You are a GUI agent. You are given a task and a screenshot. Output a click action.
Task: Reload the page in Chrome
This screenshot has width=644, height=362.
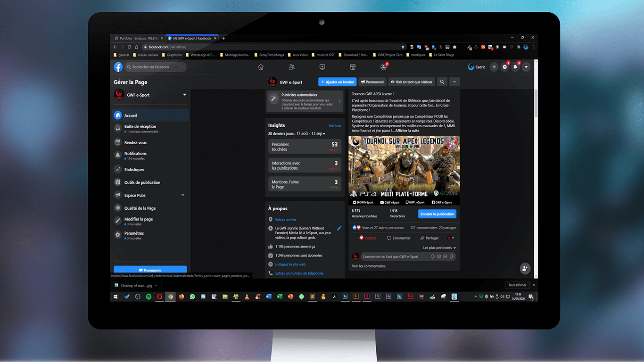[129, 47]
